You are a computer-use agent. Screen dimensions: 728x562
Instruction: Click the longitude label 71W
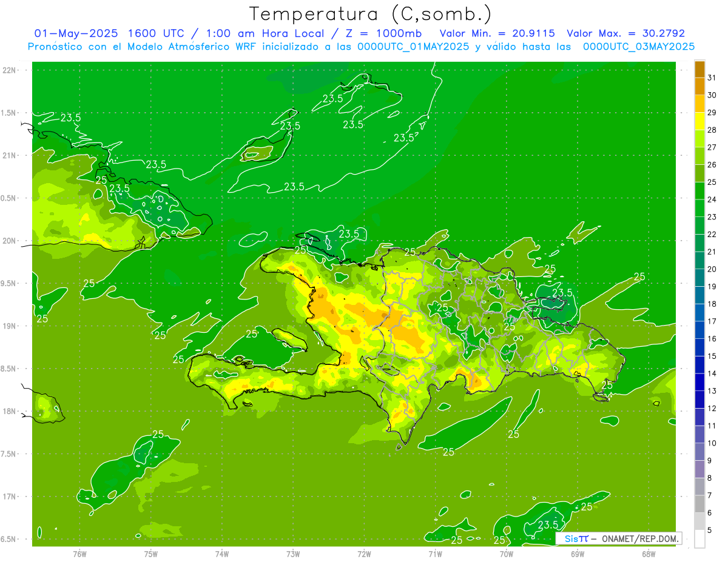coord(435,554)
